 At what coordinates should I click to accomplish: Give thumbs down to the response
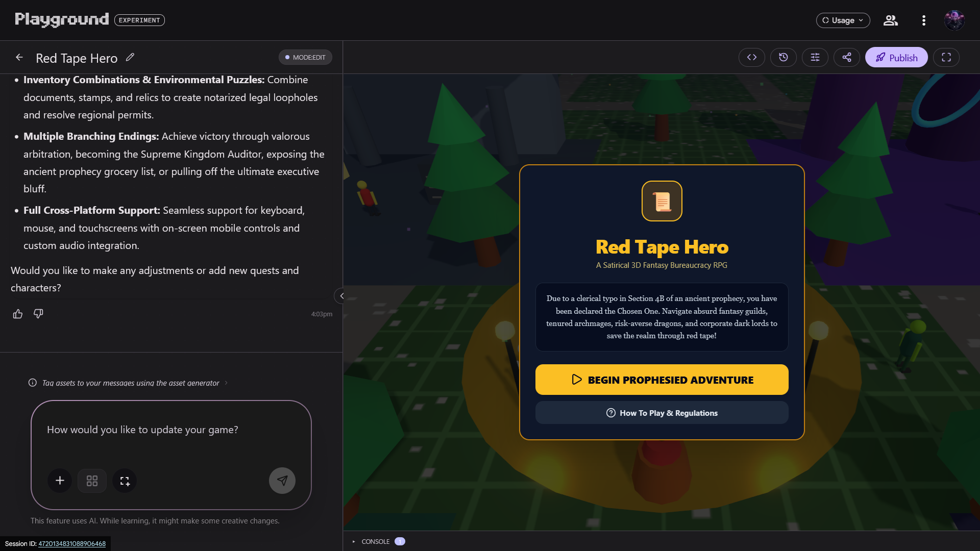pyautogui.click(x=38, y=314)
